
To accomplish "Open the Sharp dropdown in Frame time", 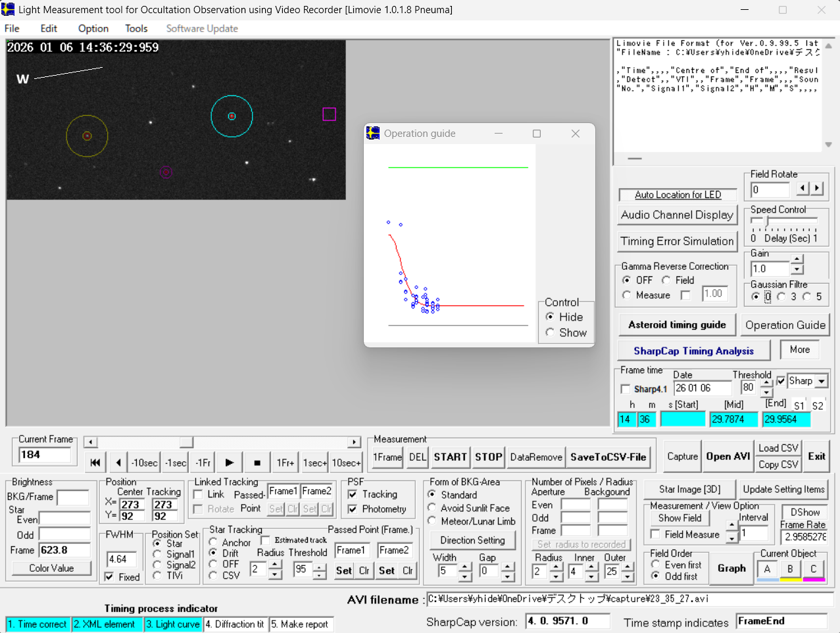I will pos(822,381).
